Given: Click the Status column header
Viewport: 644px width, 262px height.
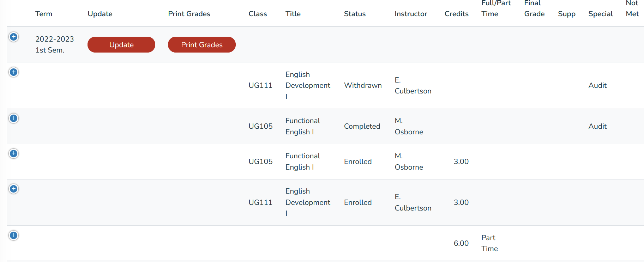Looking at the screenshot, I should [x=355, y=14].
